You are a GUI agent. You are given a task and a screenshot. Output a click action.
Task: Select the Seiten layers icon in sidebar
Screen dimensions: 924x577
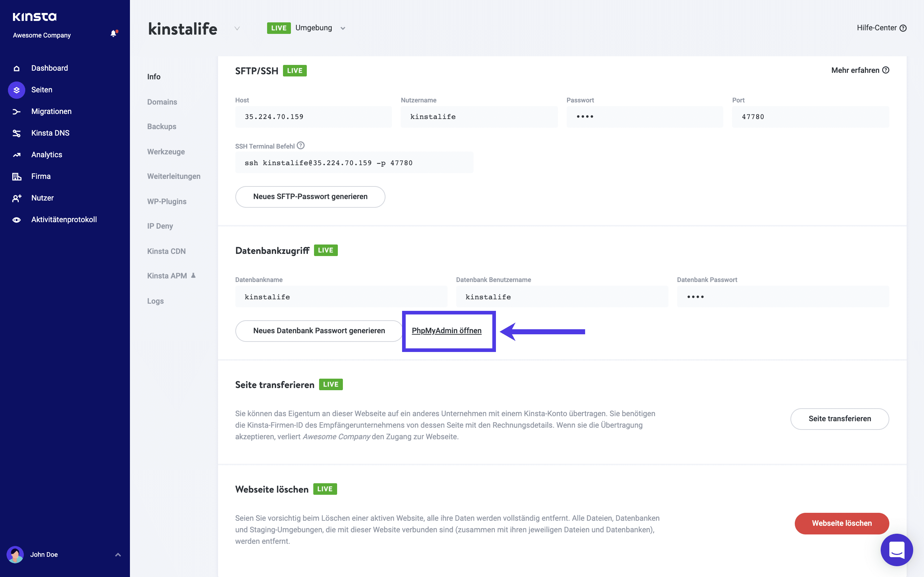pyautogui.click(x=16, y=90)
